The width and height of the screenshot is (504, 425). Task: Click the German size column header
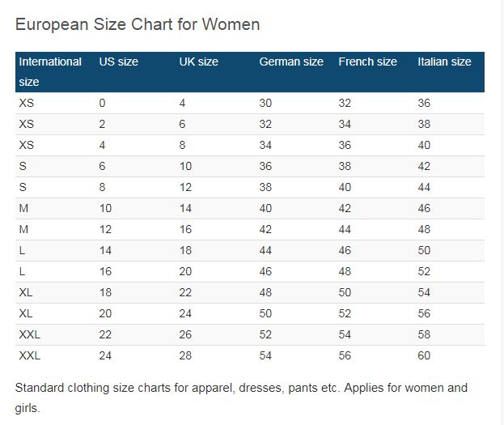pos(291,62)
